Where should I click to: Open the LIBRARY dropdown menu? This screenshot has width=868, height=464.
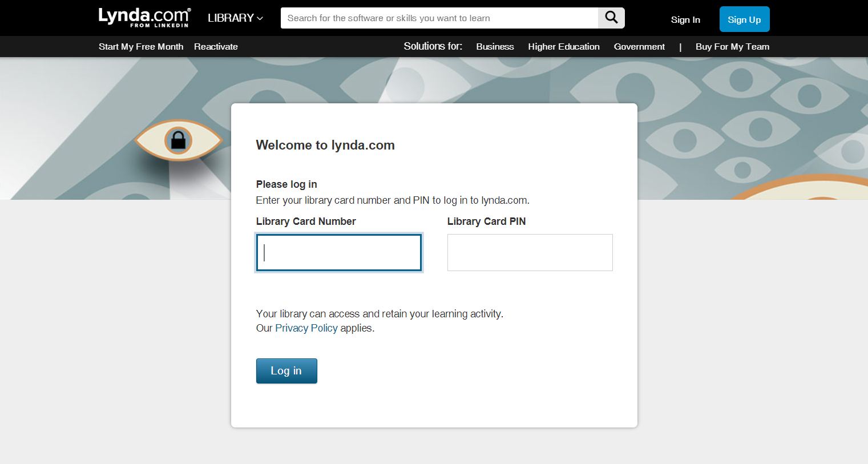(x=235, y=18)
